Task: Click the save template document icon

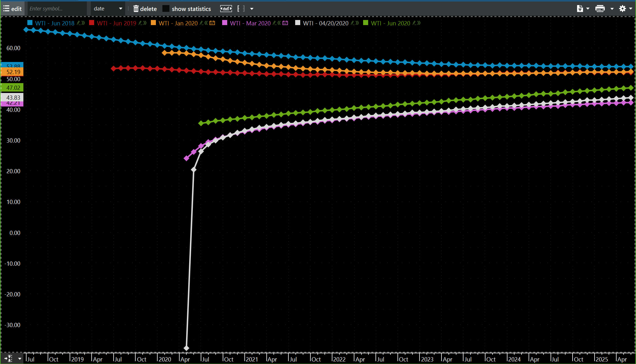Action: pyautogui.click(x=580, y=9)
